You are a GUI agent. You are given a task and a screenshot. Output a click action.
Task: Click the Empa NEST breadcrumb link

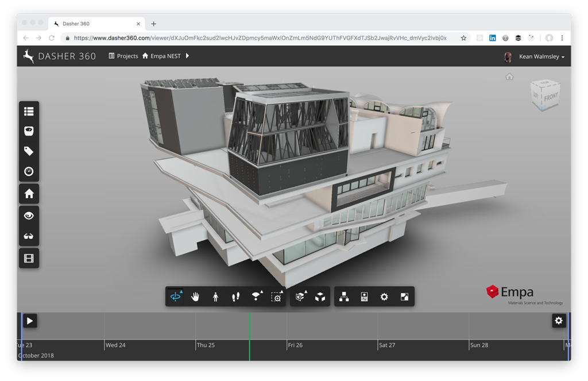[165, 56]
